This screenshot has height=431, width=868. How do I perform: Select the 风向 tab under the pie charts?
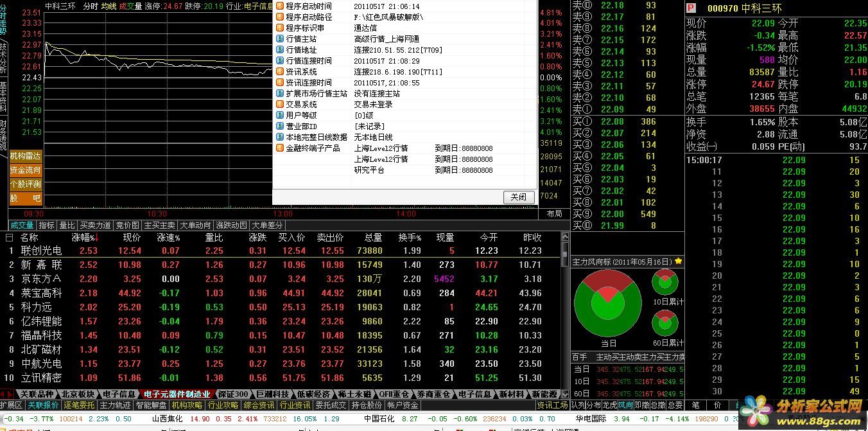tap(625, 405)
